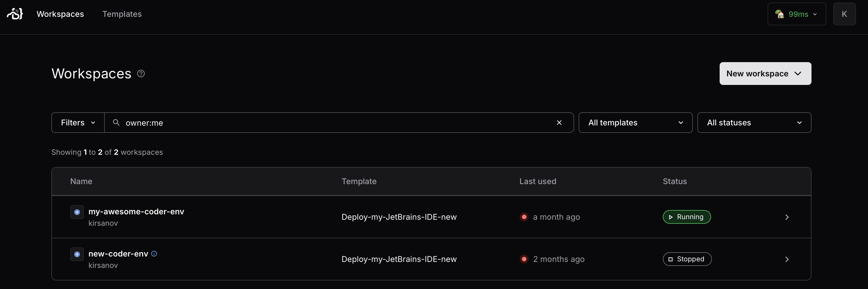
Task: Expand the Filters dropdown
Action: [78, 123]
